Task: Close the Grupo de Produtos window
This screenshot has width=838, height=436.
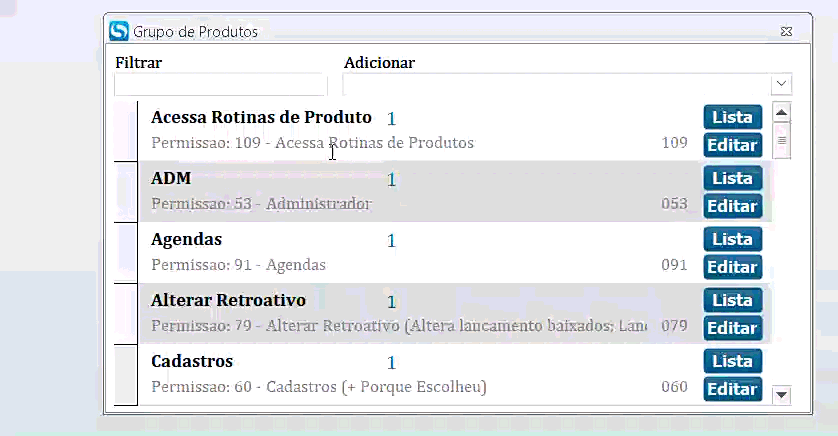Action: tap(787, 32)
